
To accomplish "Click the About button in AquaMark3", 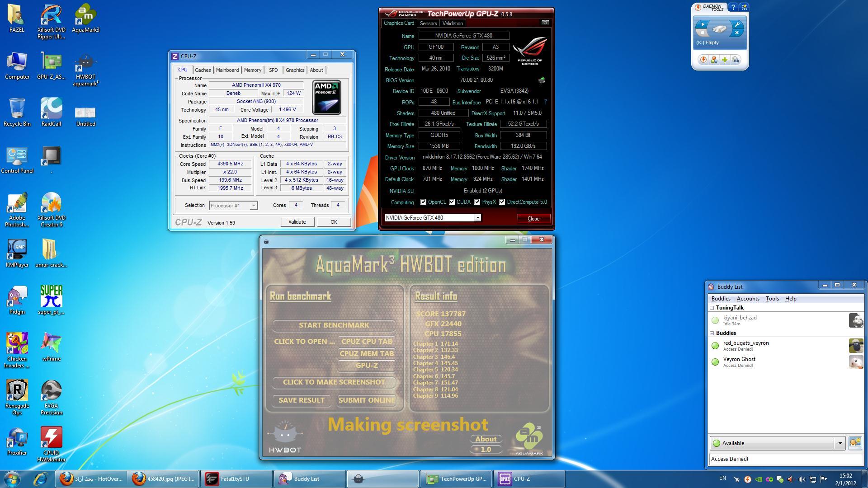I will coord(486,439).
